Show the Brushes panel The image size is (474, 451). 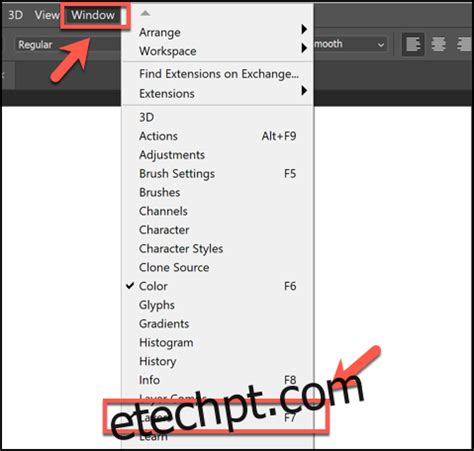pyautogui.click(x=218, y=192)
